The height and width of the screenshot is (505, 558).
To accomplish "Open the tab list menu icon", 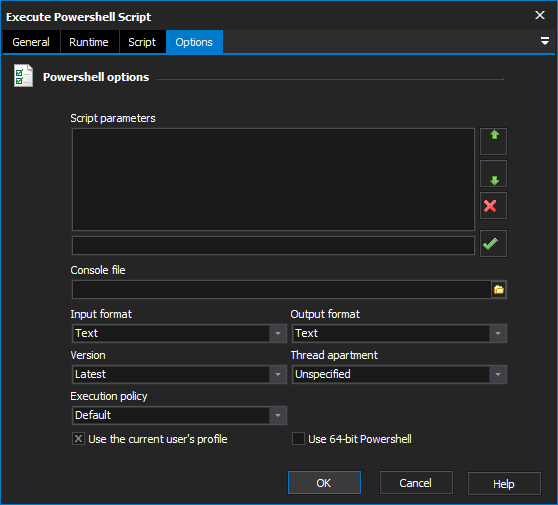I will [x=544, y=41].
